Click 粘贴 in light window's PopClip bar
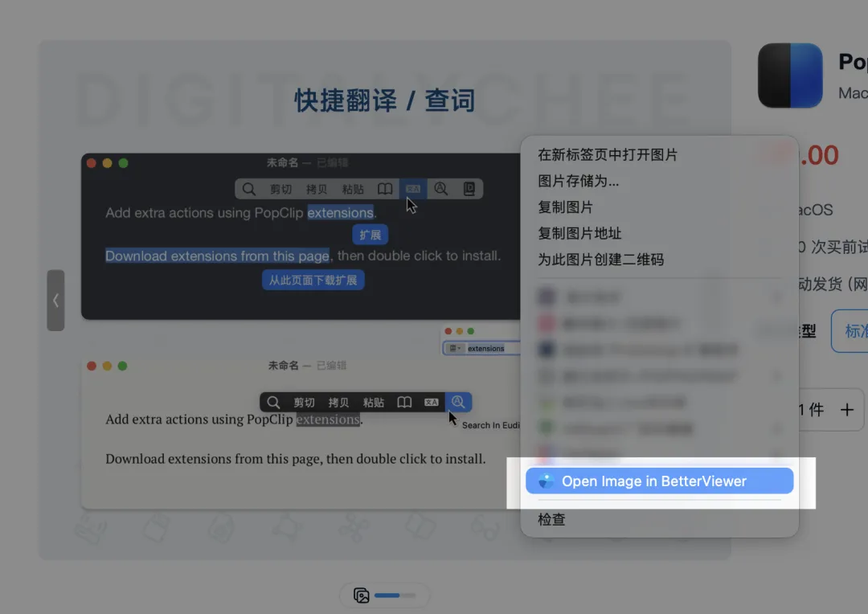Image resolution: width=868 pixels, height=614 pixels. 373,403
